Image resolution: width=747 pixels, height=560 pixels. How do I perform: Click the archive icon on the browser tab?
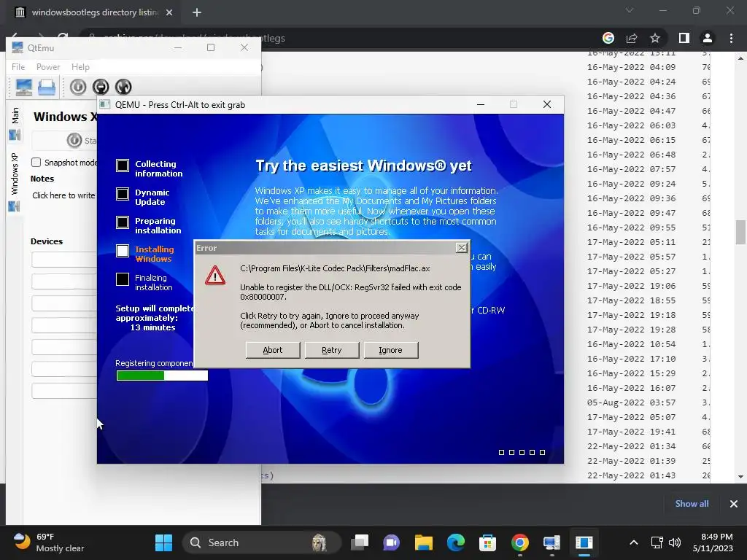pos(20,13)
